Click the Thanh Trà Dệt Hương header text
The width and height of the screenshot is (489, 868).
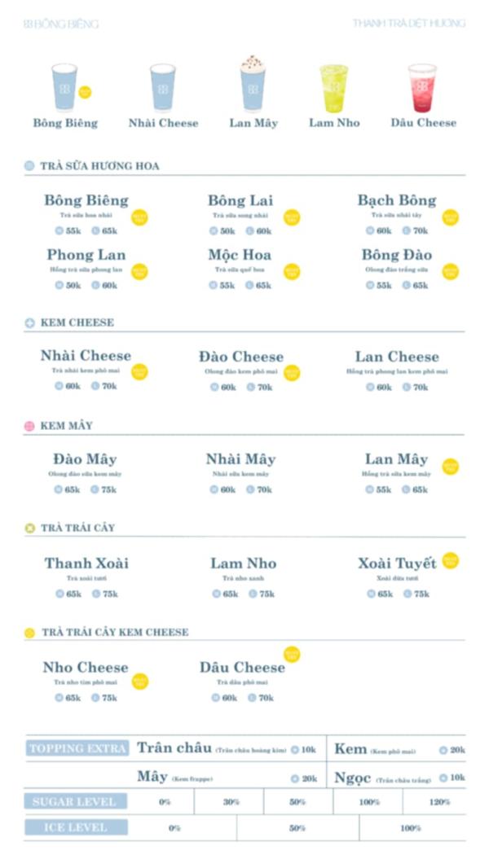tap(408, 24)
